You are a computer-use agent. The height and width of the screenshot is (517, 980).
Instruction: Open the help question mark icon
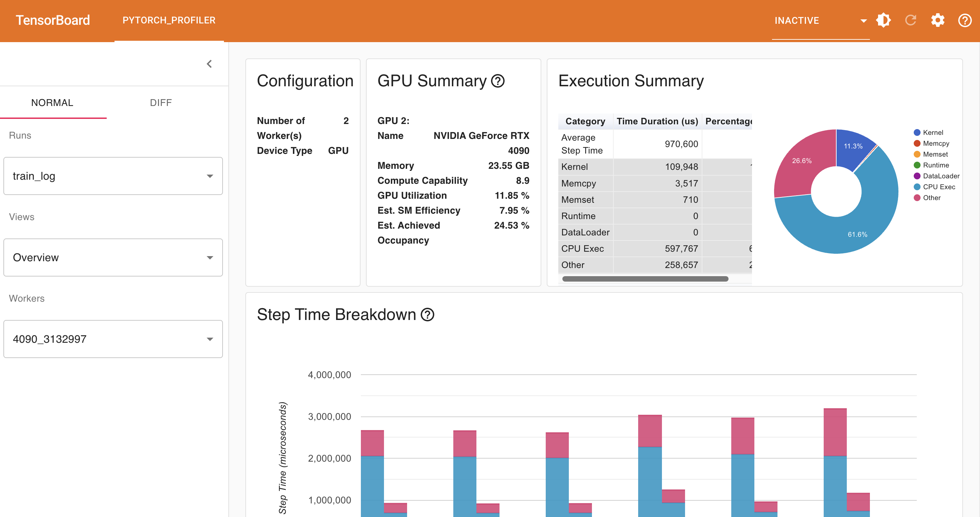964,20
